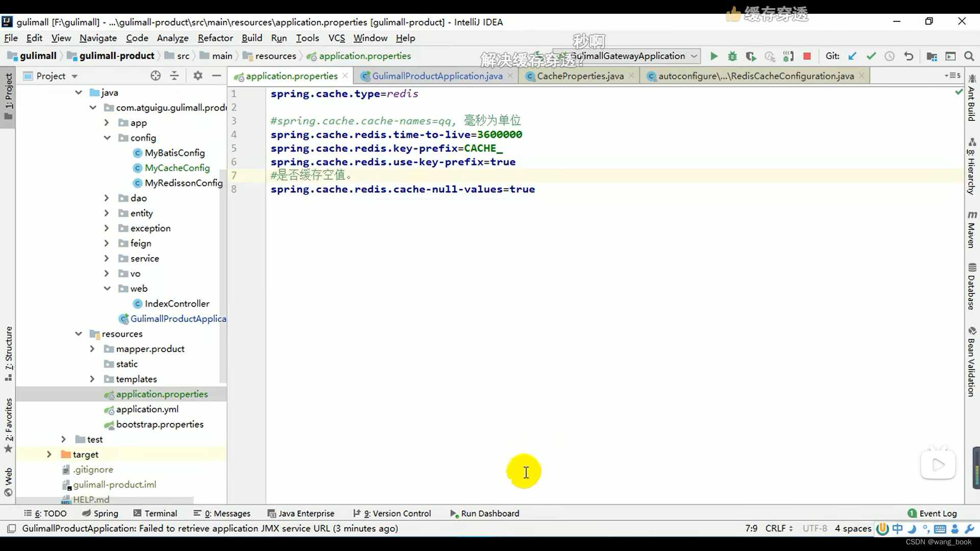The width and height of the screenshot is (980, 551).
Task: Collapse the web package
Action: tap(107, 288)
